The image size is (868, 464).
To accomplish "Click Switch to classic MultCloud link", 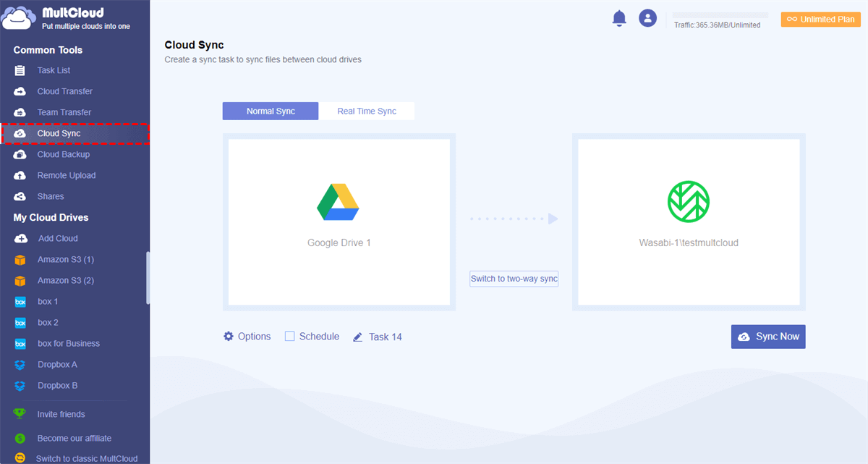I will [x=87, y=458].
